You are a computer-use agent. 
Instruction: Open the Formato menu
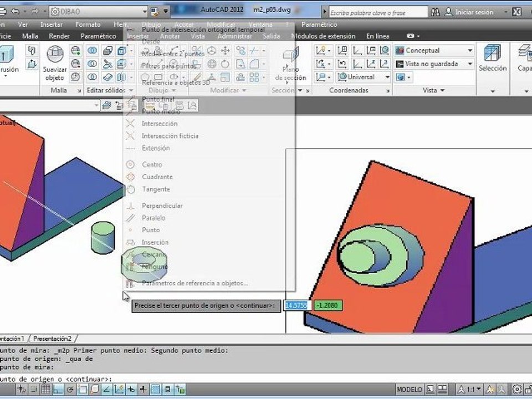click(x=88, y=24)
